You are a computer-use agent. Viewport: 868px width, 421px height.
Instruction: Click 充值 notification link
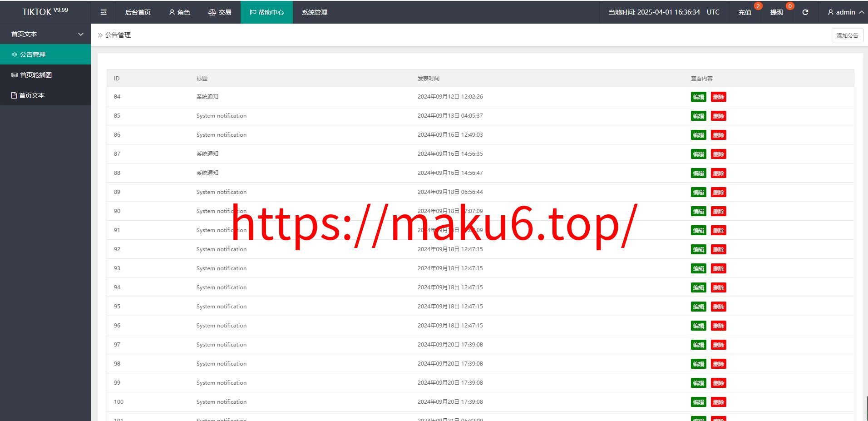coord(745,12)
